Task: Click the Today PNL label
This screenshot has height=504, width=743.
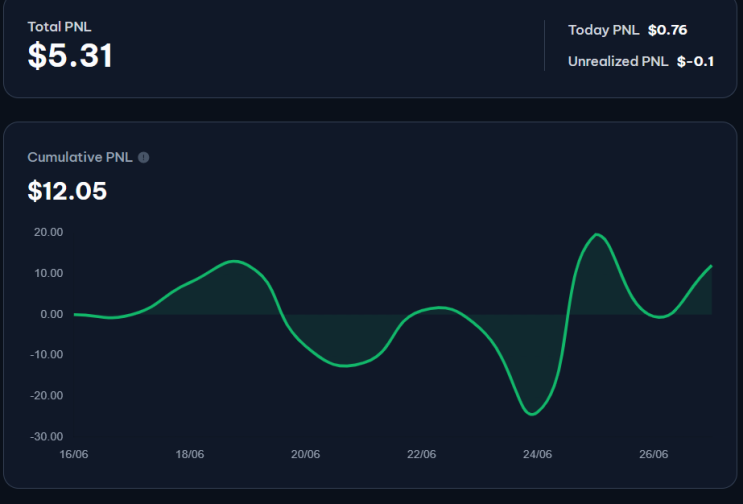Action: [x=604, y=30]
